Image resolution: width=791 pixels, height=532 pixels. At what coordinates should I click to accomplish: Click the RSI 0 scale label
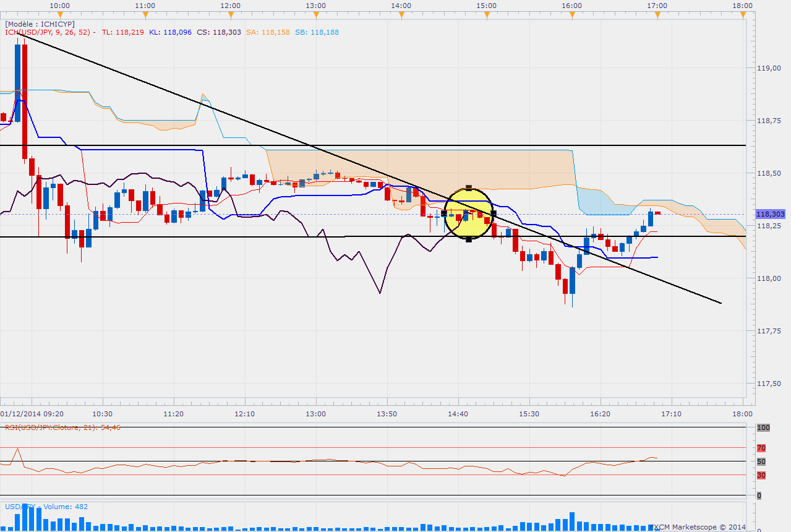coord(759,496)
